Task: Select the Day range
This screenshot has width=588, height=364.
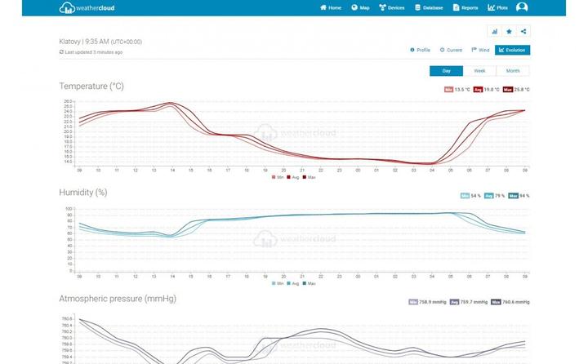Action: pyautogui.click(x=446, y=71)
